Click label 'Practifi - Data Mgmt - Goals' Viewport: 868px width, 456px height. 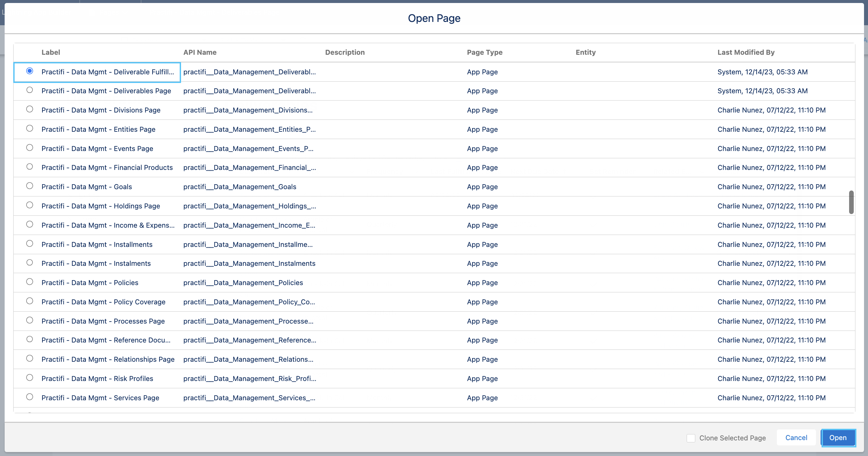(87, 187)
